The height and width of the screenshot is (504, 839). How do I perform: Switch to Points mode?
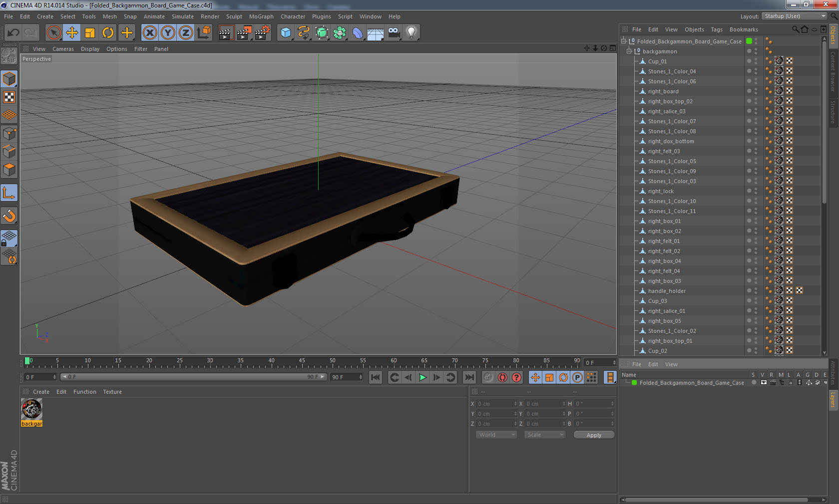9,133
